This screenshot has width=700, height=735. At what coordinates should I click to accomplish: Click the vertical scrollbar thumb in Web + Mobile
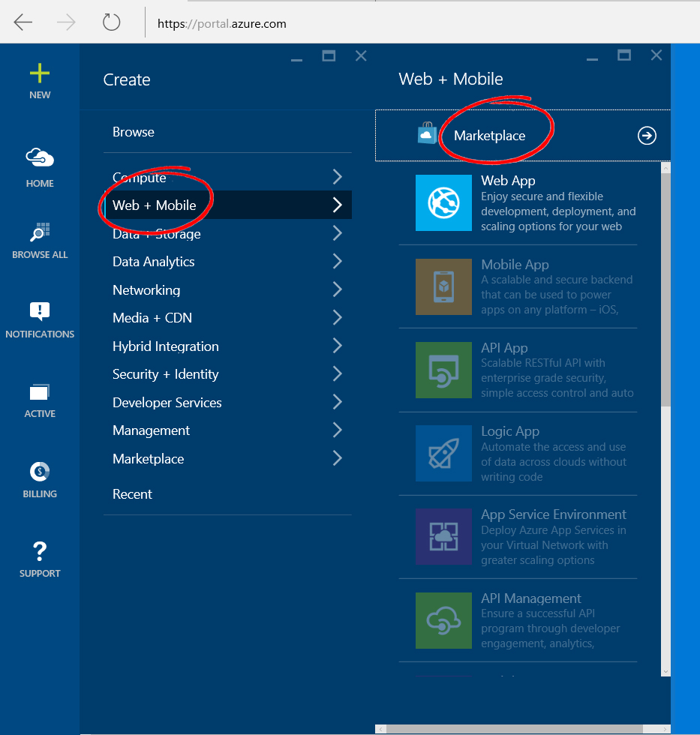[x=665, y=289]
